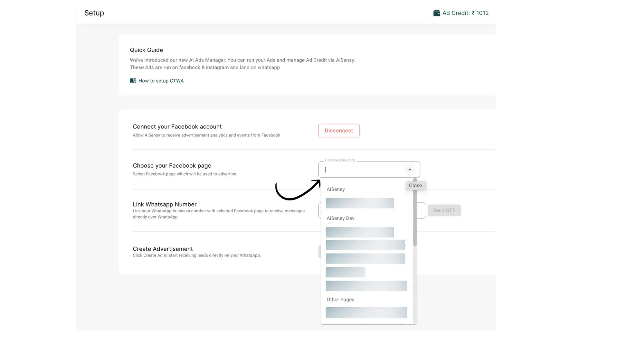This screenshot has width=644, height=362.
Task: Click the Close tooltip label
Action: (x=415, y=186)
